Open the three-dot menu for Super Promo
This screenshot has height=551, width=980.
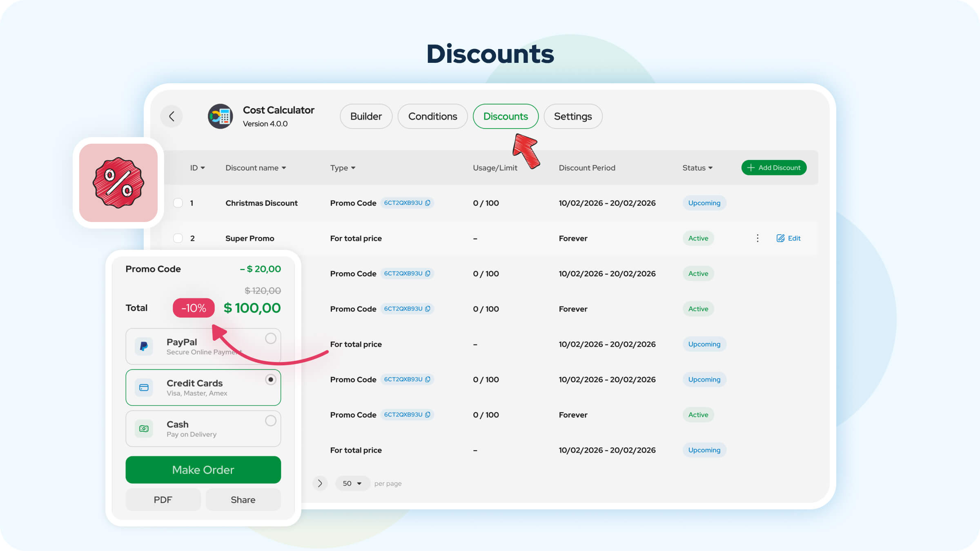(757, 238)
